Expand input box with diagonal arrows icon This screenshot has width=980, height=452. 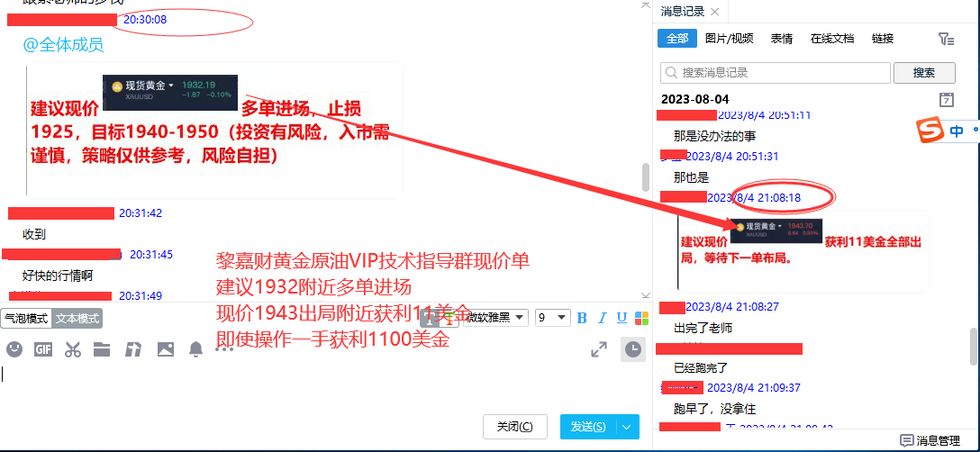tap(599, 349)
